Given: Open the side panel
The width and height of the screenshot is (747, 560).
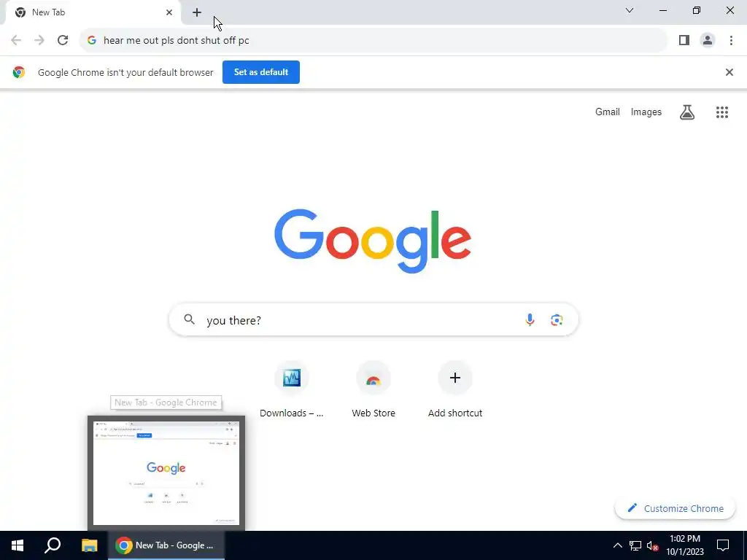Looking at the screenshot, I should (684, 40).
